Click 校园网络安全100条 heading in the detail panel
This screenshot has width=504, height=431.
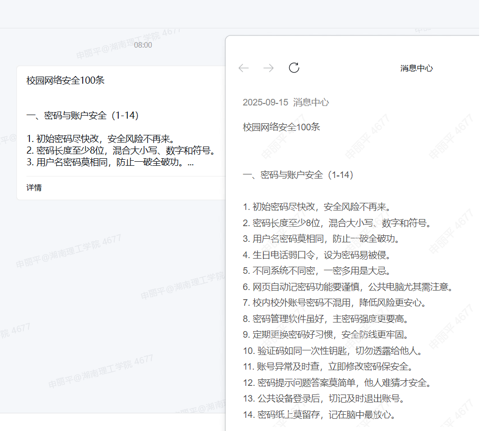pos(281,127)
